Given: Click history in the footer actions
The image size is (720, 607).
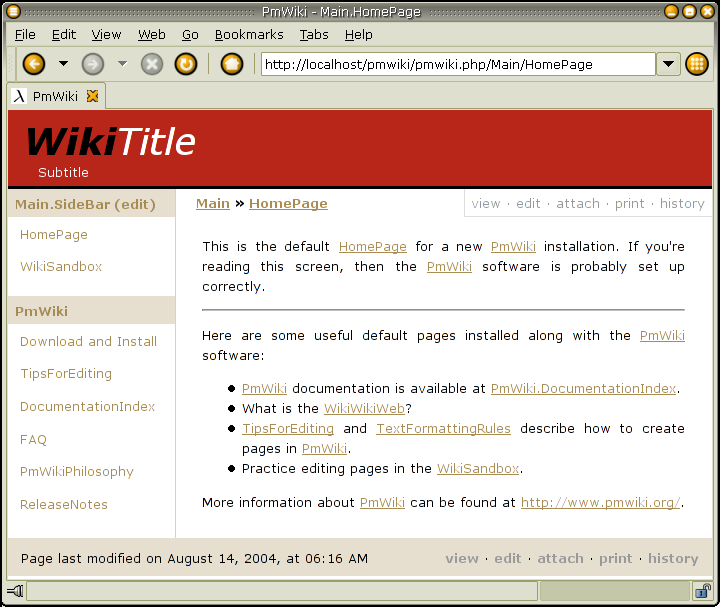Looking at the screenshot, I should click(x=673, y=558).
